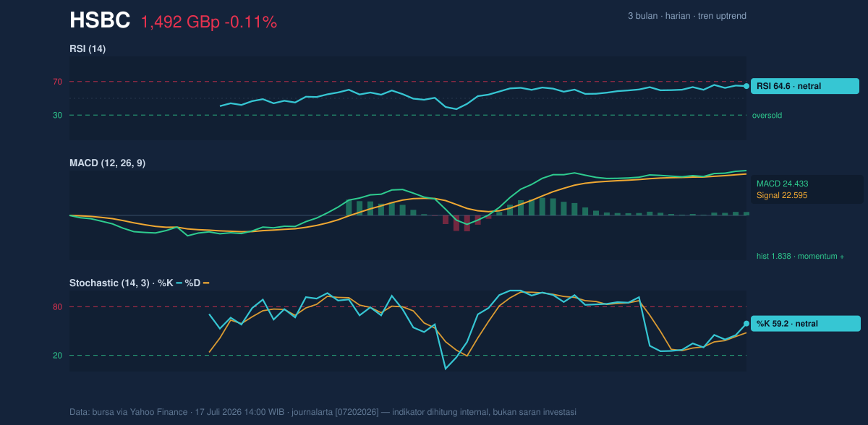Image resolution: width=868 pixels, height=425 pixels.
Task: Click the Stochastic 20 axis label
Action: (x=57, y=356)
